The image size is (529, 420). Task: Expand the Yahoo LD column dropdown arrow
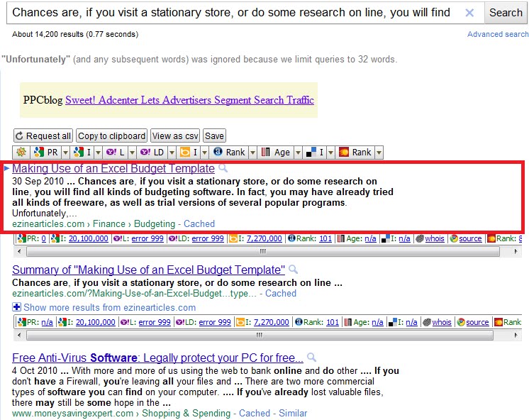[x=172, y=153]
